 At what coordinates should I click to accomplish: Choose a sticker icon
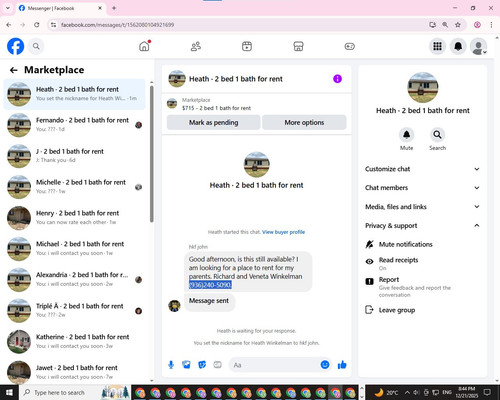coord(202,365)
